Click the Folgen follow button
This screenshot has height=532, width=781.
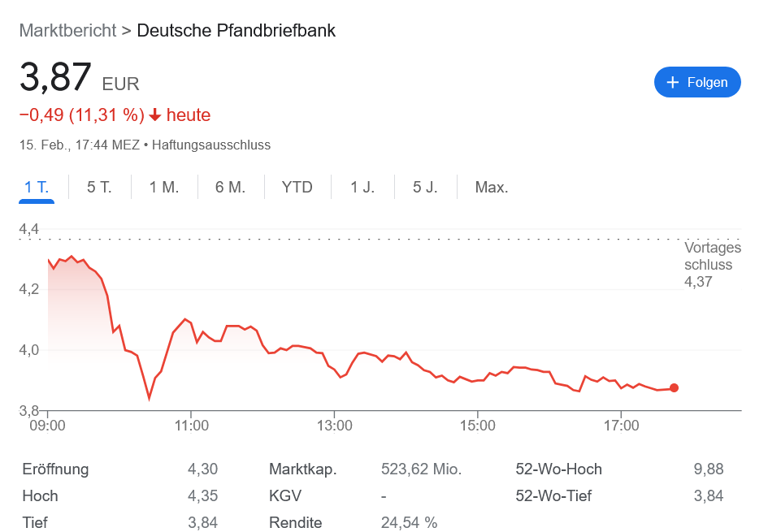click(696, 82)
